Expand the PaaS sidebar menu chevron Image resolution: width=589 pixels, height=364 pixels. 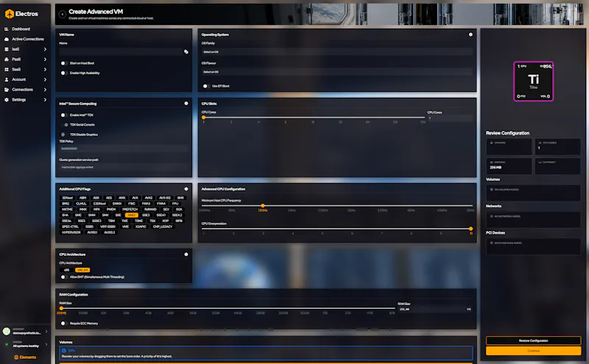click(x=45, y=60)
